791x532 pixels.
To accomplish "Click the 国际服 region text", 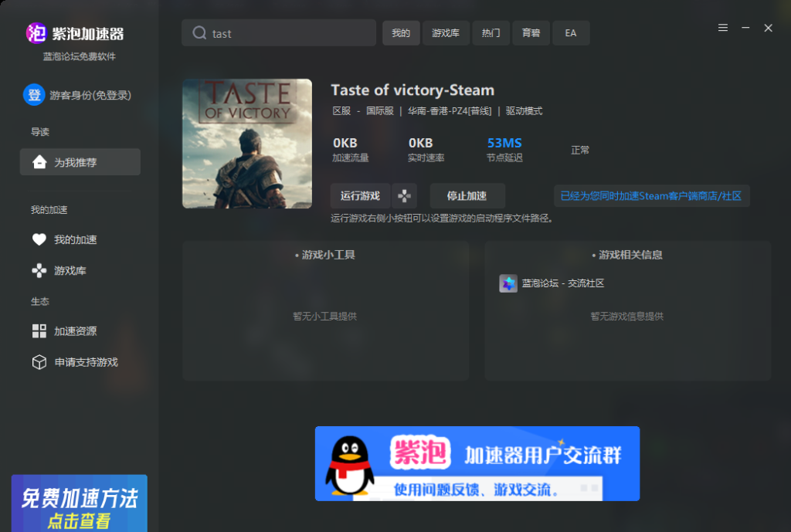I will point(380,111).
